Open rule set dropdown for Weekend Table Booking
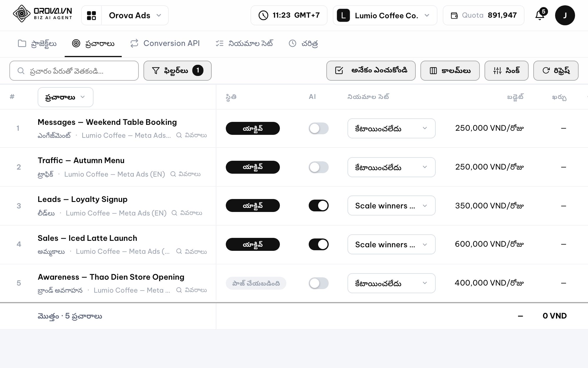 [391, 128]
